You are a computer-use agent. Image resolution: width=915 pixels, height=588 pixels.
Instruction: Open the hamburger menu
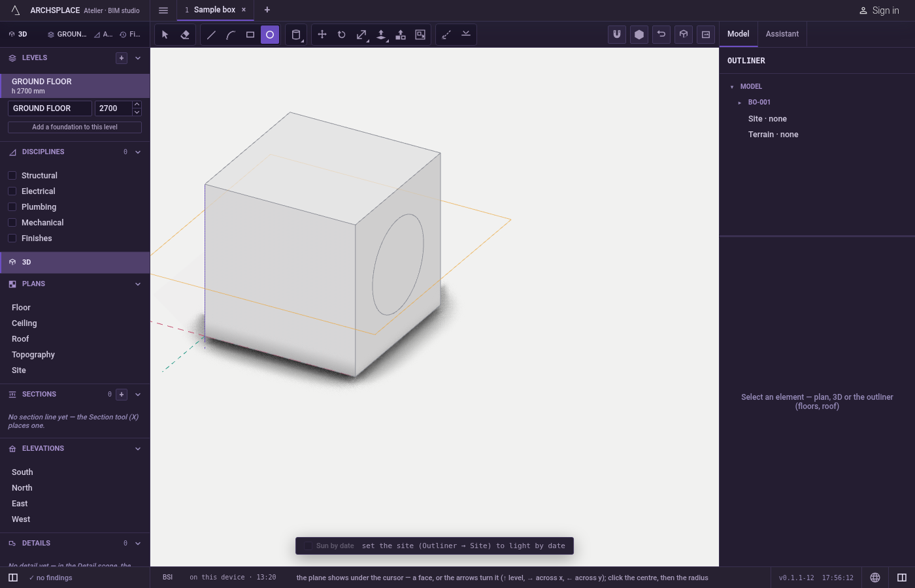point(163,10)
